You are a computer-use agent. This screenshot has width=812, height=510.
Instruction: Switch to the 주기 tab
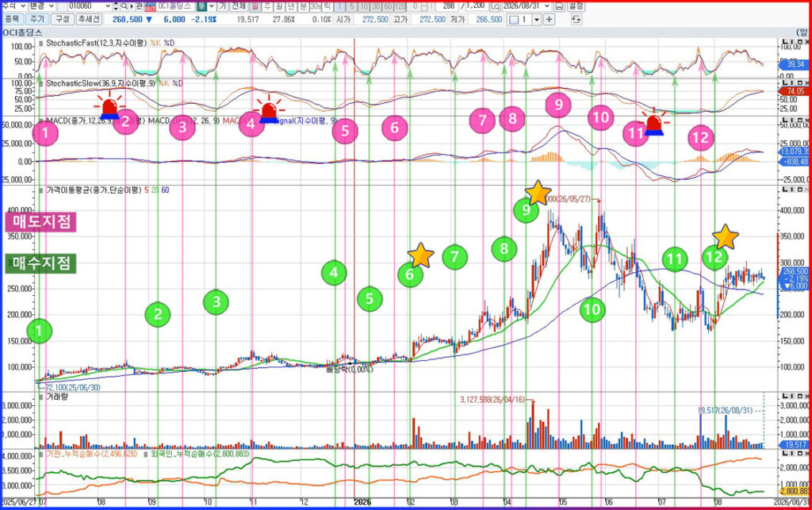tap(36, 19)
